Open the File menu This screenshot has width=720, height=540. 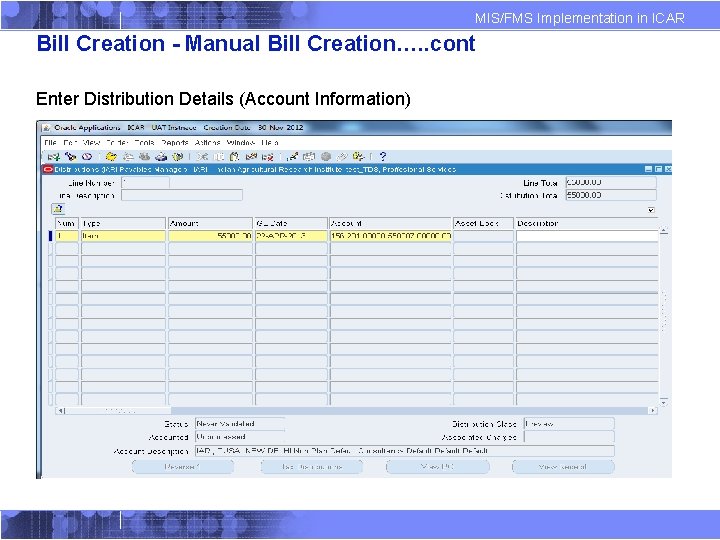click(51, 142)
